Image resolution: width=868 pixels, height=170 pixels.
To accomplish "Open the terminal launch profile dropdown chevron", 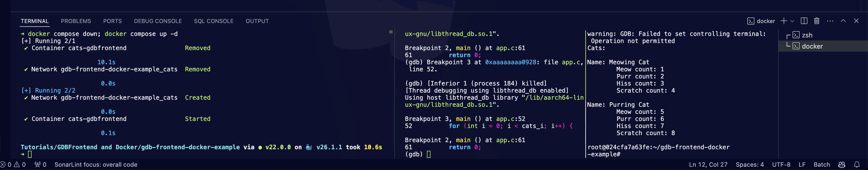I will (x=792, y=21).
